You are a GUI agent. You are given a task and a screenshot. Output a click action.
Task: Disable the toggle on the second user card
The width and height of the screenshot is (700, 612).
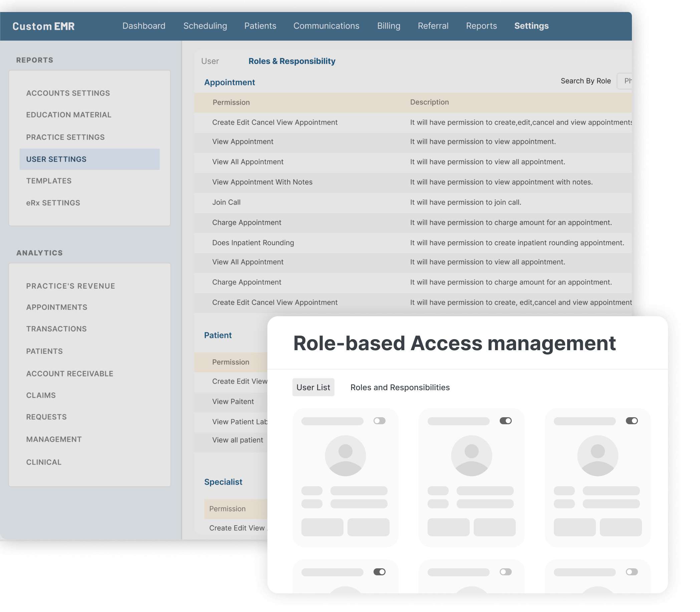[x=505, y=421]
